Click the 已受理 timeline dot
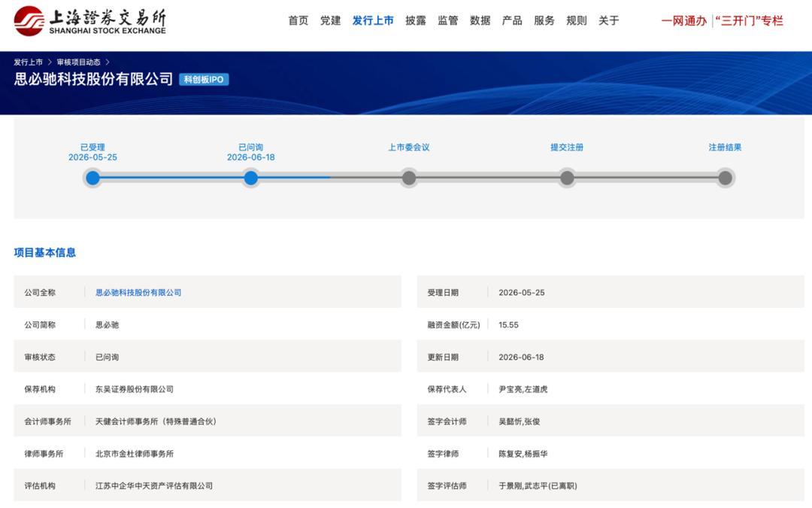The height and width of the screenshot is (508, 812). [x=92, y=178]
